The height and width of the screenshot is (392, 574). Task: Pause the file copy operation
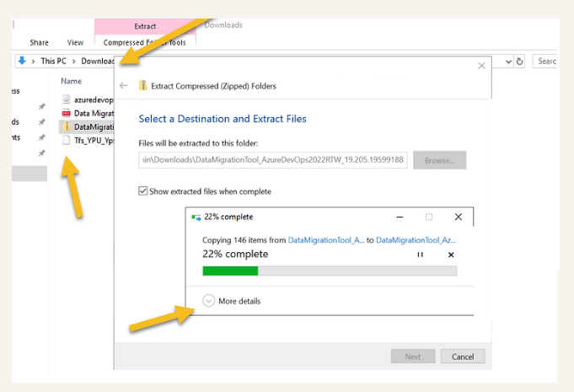point(421,255)
